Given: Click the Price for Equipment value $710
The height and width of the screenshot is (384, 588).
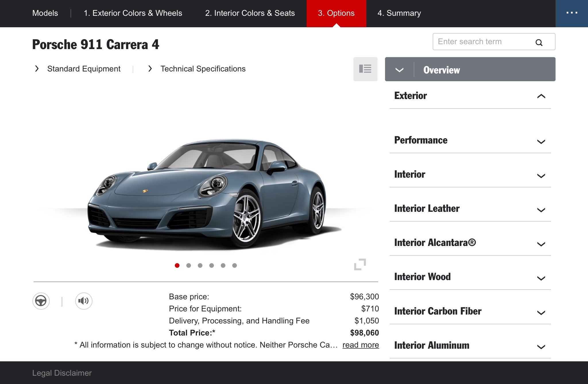Looking at the screenshot, I should point(370,309).
